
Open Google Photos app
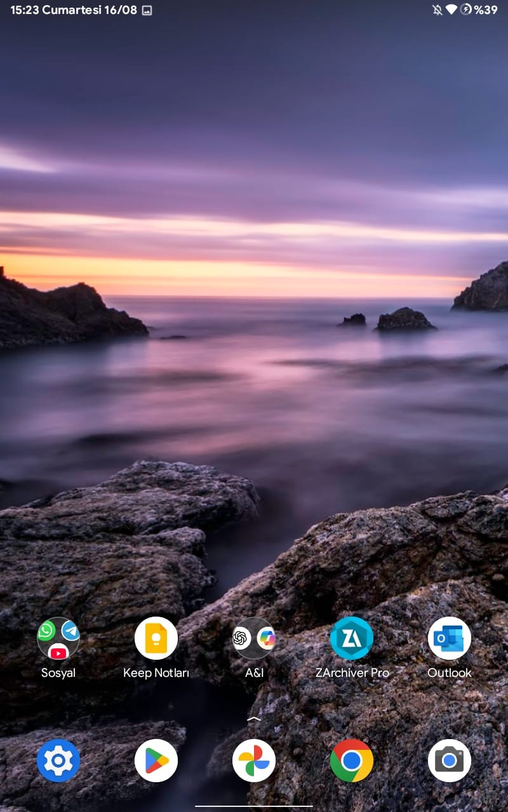[254, 760]
